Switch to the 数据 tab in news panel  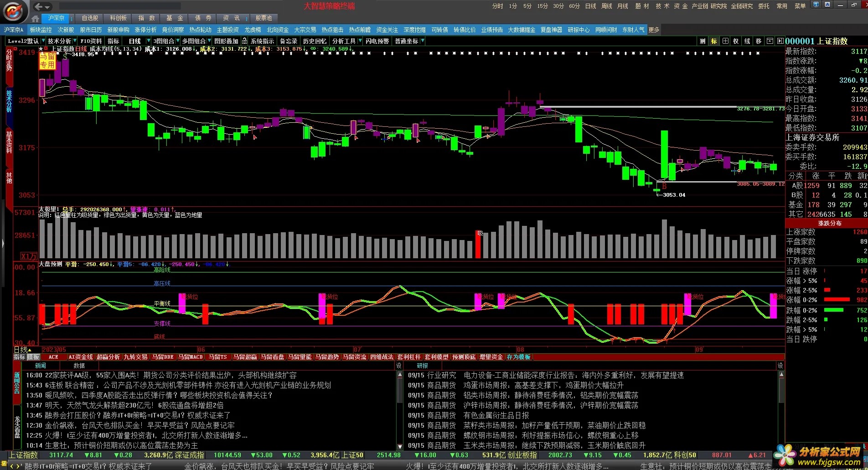[79, 366]
